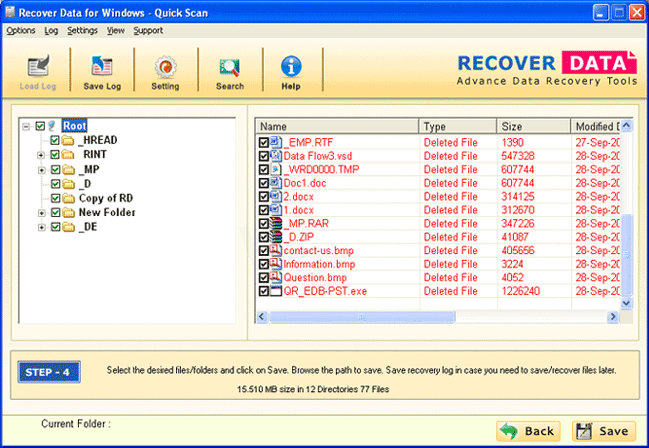Click the Load Log toolbar icon
Image resolution: width=649 pixels, height=448 pixels.
pyautogui.click(x=35, y=68)
